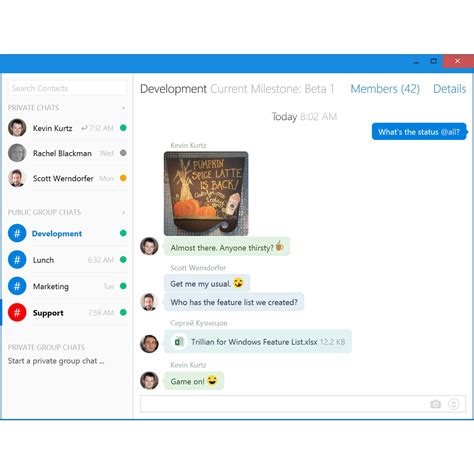The height and width of the screenshot is (474, 474).
Task: Click Kevin Kurtz avatar beside 'Game on!'
Action: [x=149, y=381]
